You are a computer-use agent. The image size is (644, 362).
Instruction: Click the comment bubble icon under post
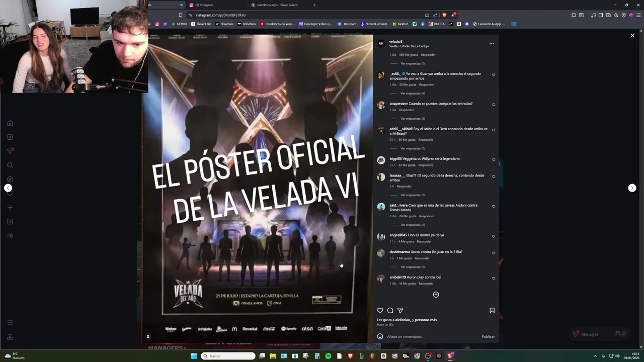390,310
